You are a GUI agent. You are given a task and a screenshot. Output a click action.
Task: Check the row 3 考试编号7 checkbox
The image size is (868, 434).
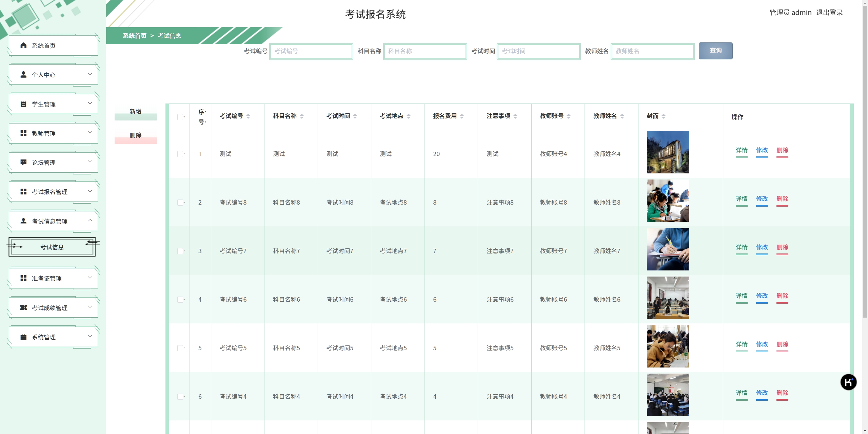pyautogui.click(x=180, y=251)
